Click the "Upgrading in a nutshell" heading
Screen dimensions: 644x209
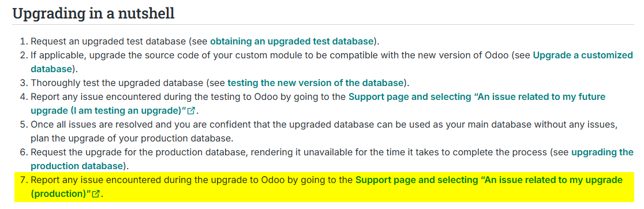[93, 13]
